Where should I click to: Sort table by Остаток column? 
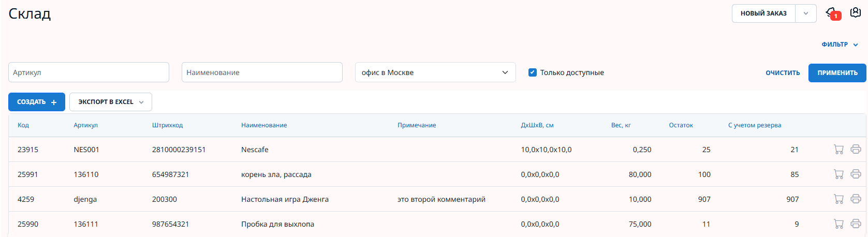pyautogui.click(x=681, y=125)
